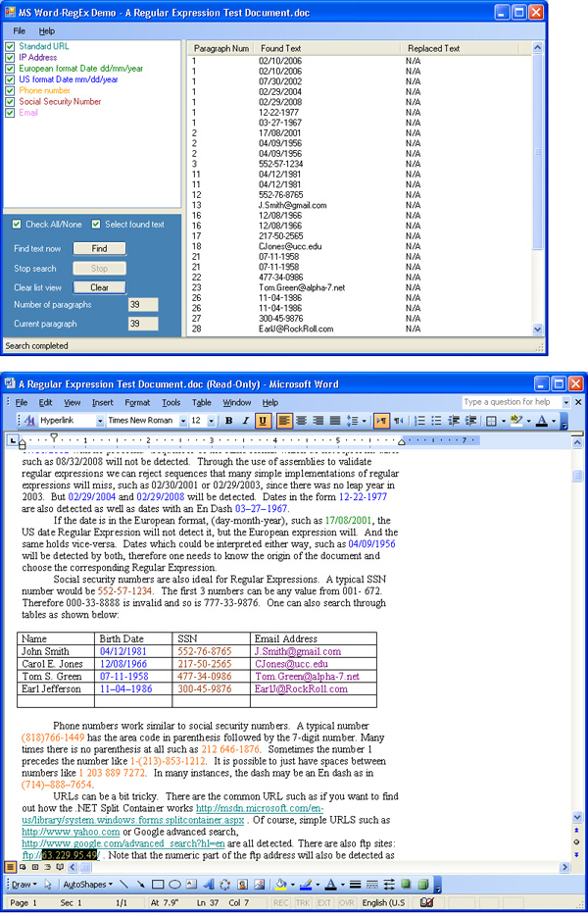Click the Insert Clip Art icon

click(x=242, y=885)
